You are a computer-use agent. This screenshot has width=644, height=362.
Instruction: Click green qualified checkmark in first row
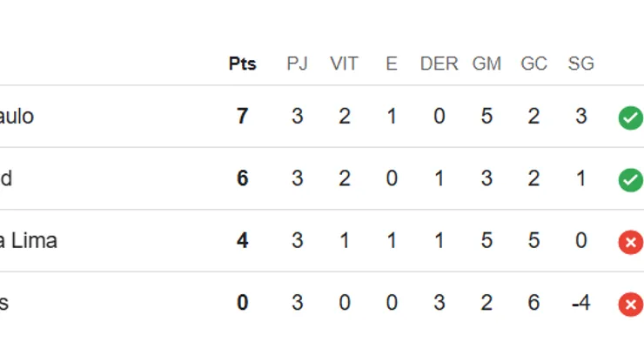click(630, 117)
